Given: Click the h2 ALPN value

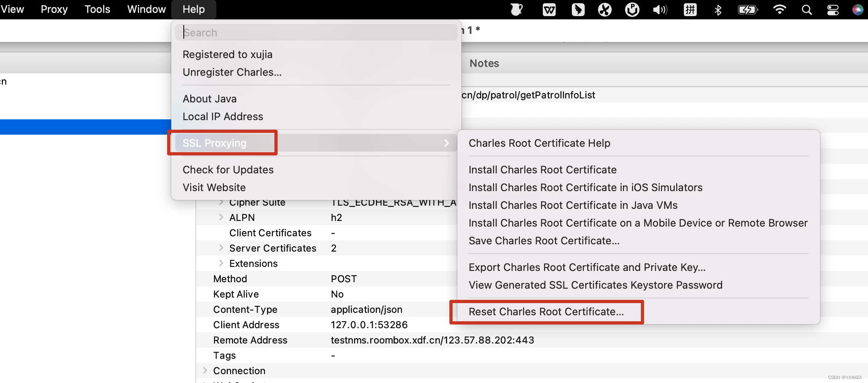Looking at the screenshot, I should pos(336,218).
